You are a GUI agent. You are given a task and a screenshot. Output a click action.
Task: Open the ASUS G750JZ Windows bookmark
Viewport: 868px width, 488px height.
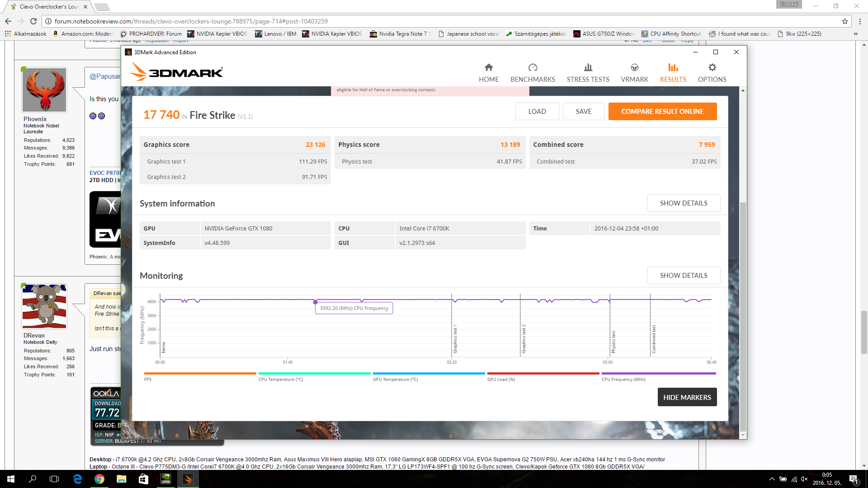pos(604,34)
